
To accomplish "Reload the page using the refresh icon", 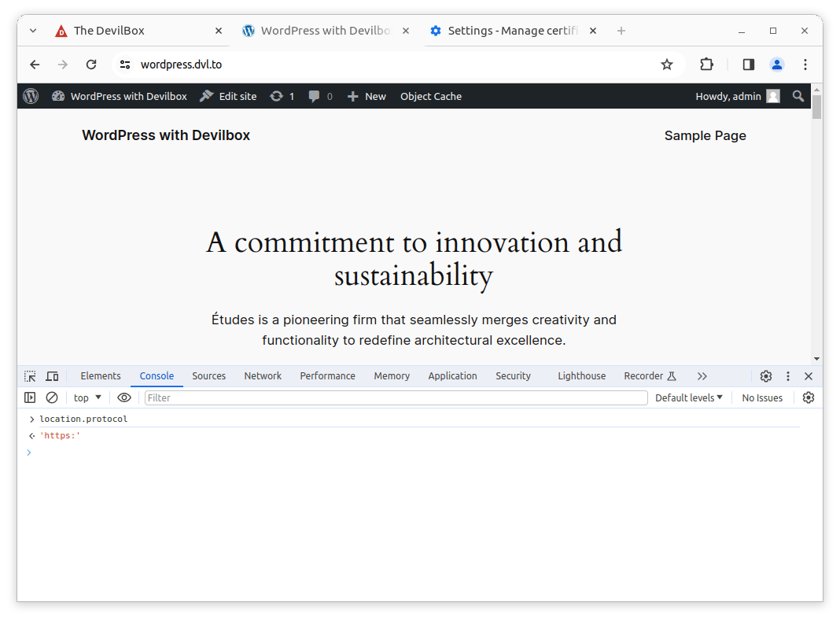I will (x=91, y=65).
